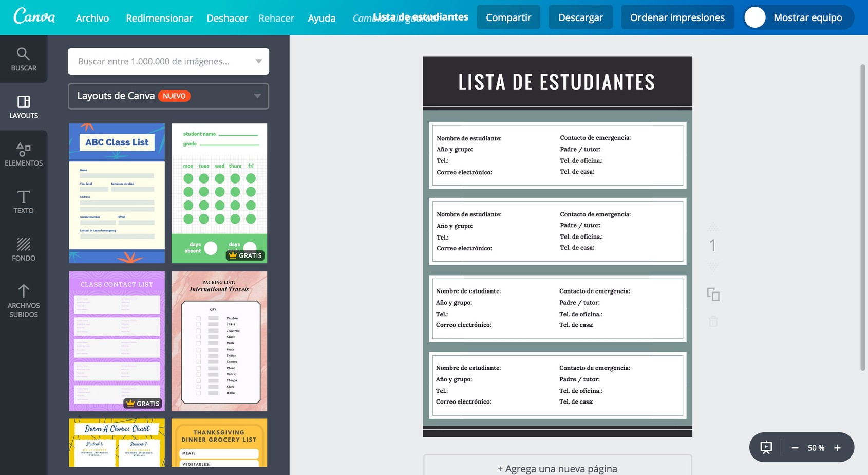Click the Descargar button
868x475 pixels.
580,16
